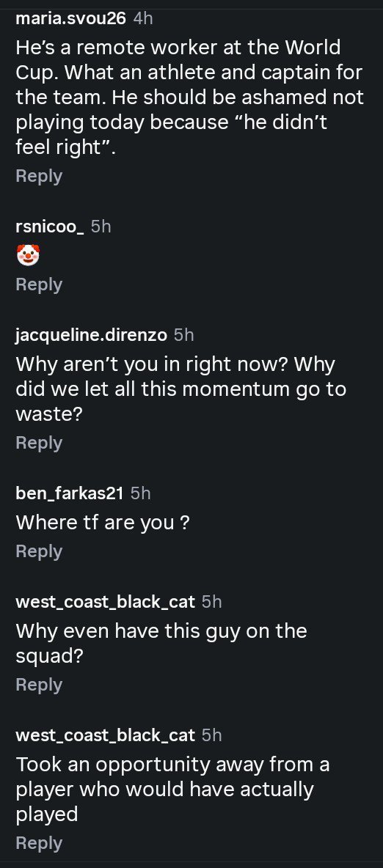Click the 5h timestamp beside rsnicoo_
The height and width of the screenshot is (868, 383).
point(101,227)
